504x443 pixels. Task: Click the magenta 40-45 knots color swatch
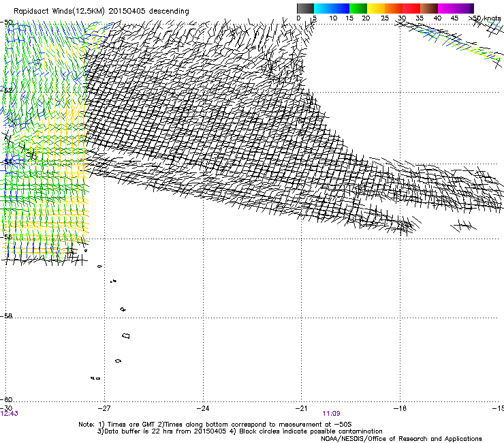[x=447, y=8]
